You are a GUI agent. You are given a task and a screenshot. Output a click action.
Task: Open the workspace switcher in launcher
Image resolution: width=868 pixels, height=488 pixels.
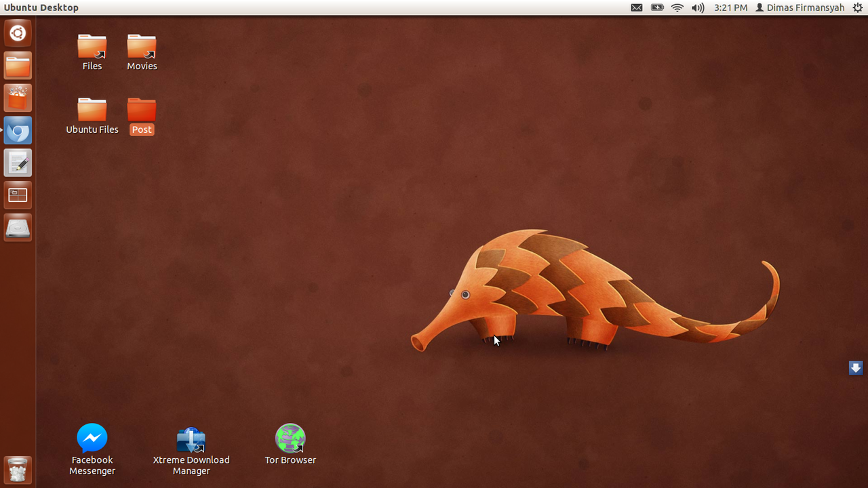pyautogui.click(x=18, y=196)
